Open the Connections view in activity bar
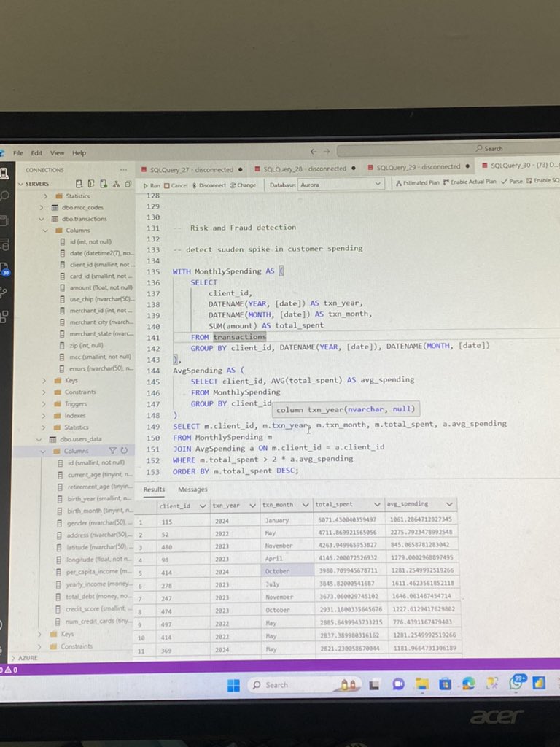 4,173
